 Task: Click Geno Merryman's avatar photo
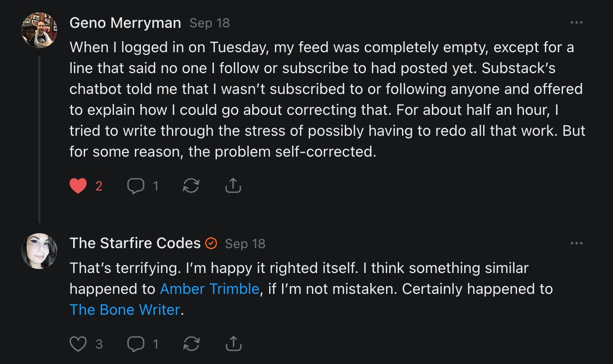pyautogui.click(x=39, y=30)
